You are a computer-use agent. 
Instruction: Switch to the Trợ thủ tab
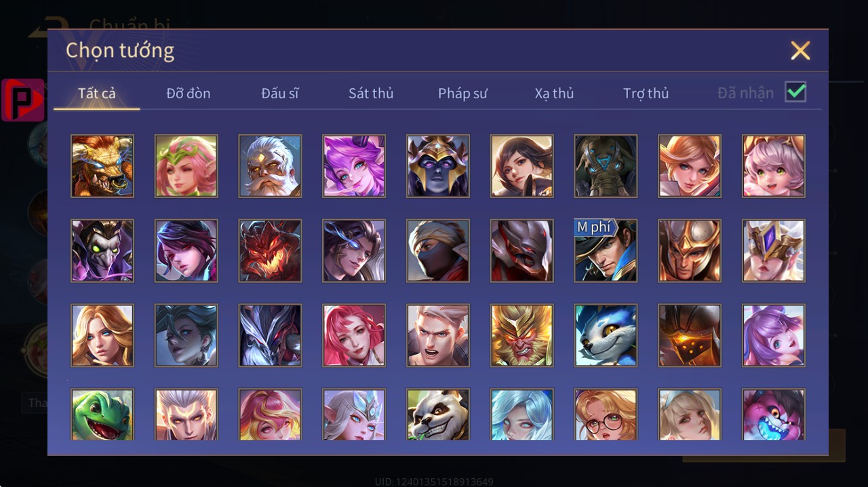pos(646,93)
